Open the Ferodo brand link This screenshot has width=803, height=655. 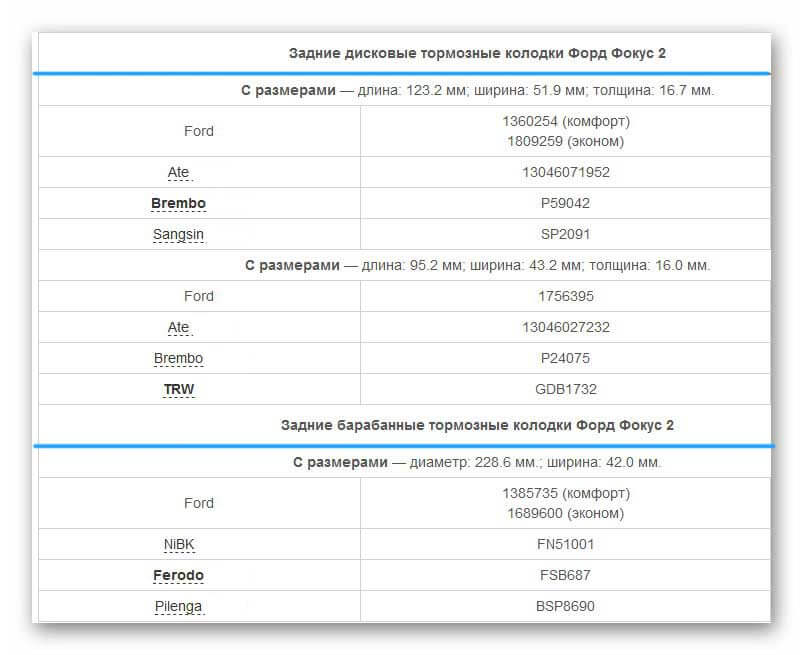pyautogui.click(x=178, y=575)
